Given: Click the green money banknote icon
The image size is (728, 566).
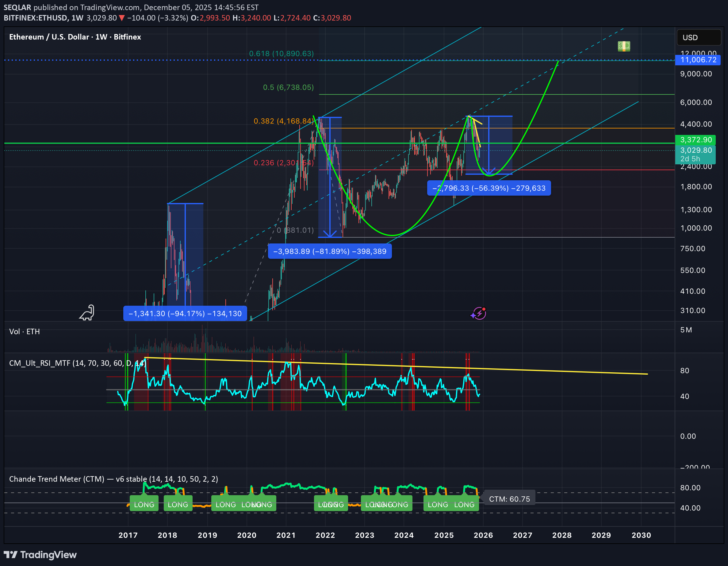Looking at the screenshot, I should click(x=623, y=46).
